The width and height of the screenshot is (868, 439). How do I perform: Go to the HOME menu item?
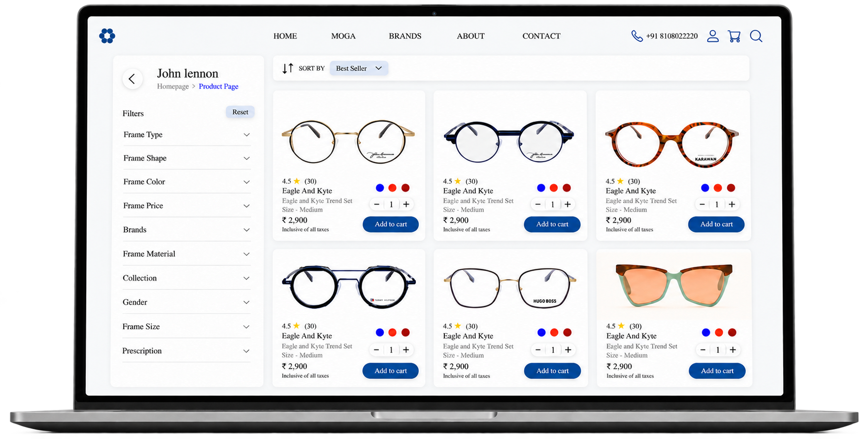[x=285, y=36]
